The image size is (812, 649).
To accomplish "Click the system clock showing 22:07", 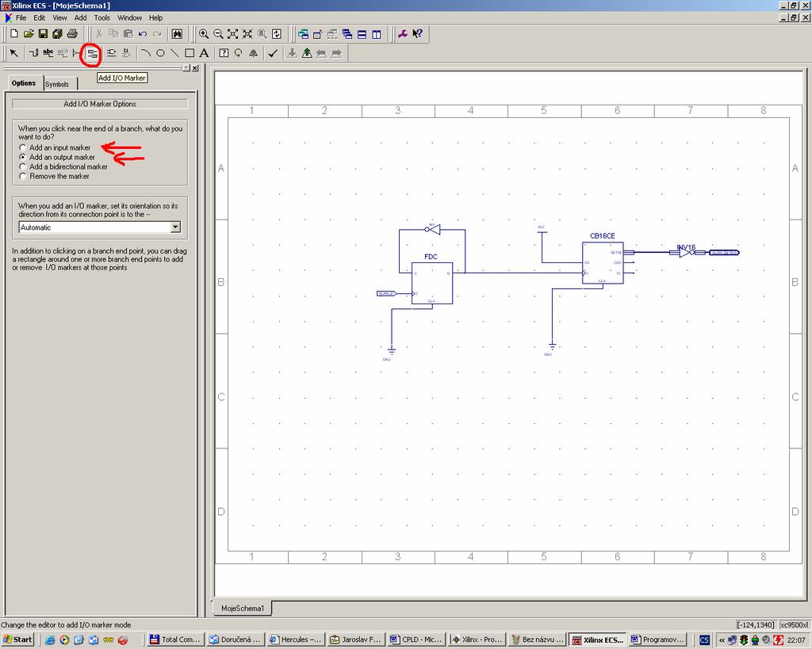I will point(796,640).
